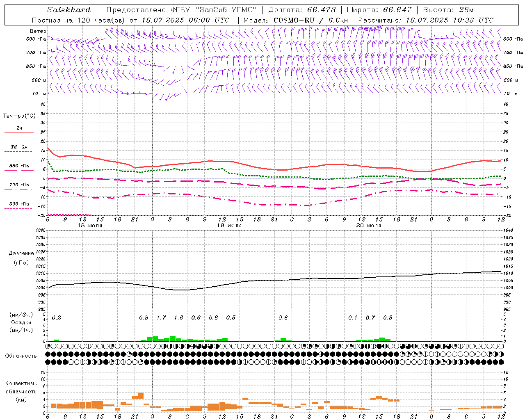Click the Осадки precipitation label
The width and height of the screenshot is (525, 420).
(x=21, y=322)
